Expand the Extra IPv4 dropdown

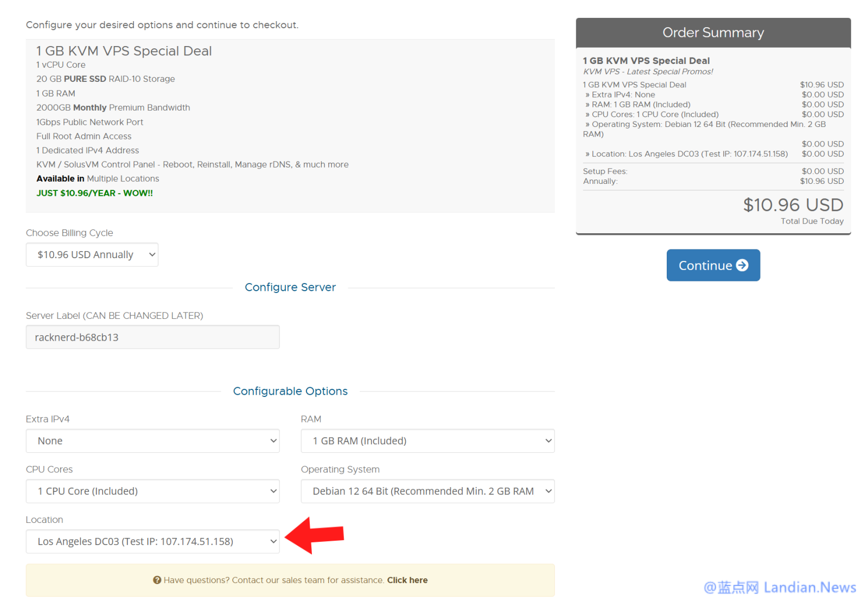[x=152, y=441]
